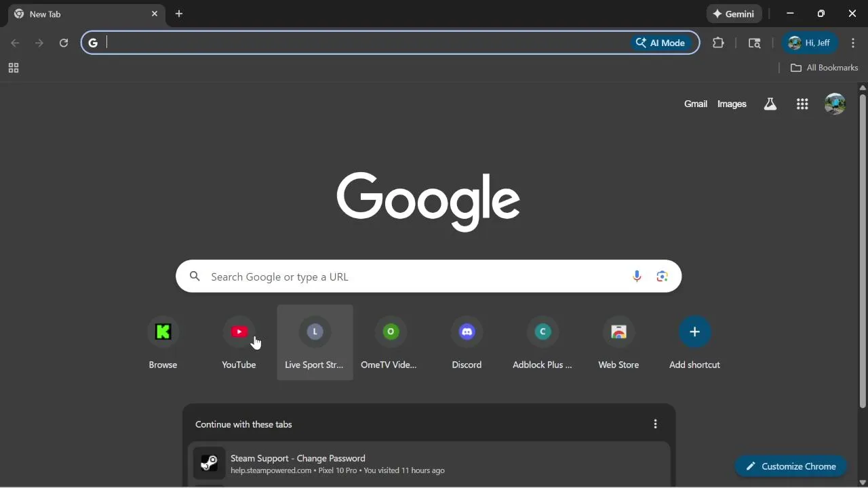Open the OmeTV Vide... shortcut
Screen dimensions: 868x488
pyautogui.click(x=391, y=342)
